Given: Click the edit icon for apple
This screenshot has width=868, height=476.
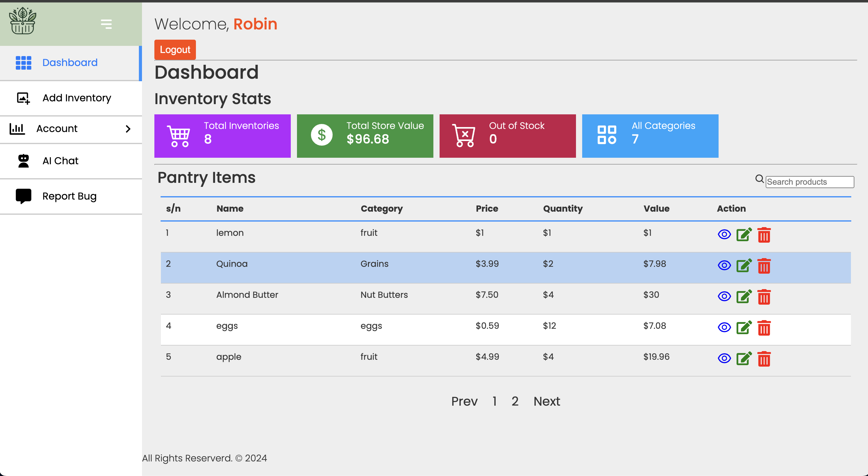Looking at the screenshot, I should pos(744,359).
